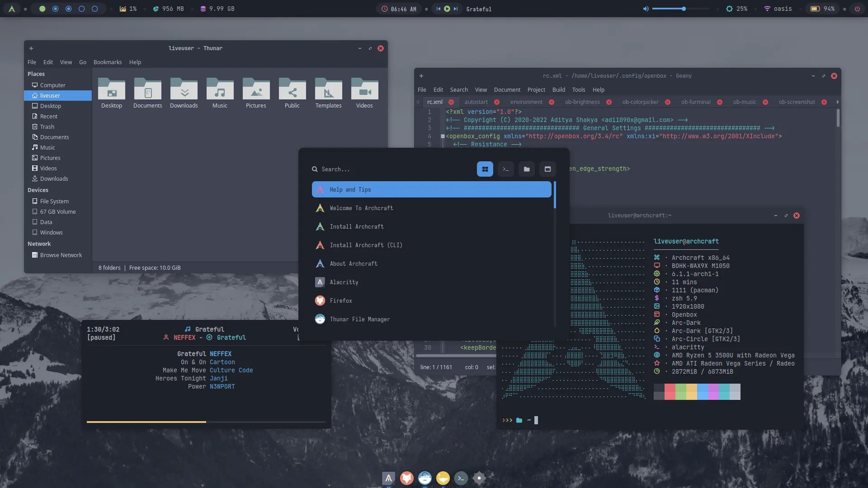This screenshot has height=488, width=868.
Task: Click the power icon at top right
Action: [x=858, y=9]
